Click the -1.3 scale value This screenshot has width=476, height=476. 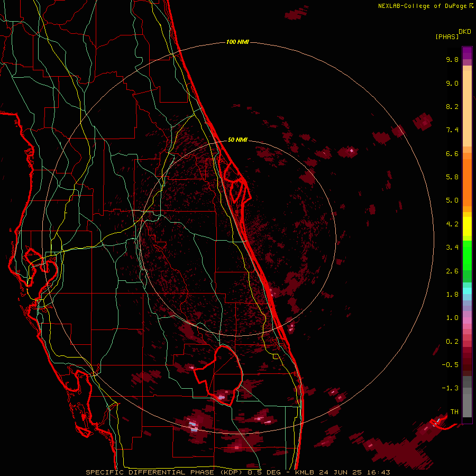450,388
